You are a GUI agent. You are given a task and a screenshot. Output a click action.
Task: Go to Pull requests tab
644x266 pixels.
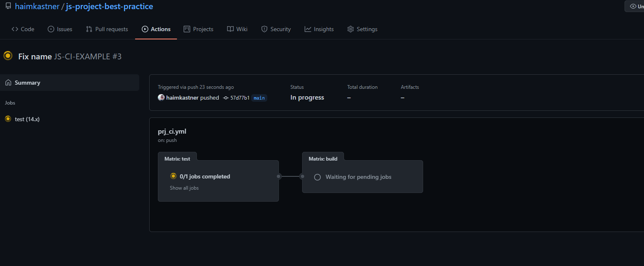coord(107,29)
